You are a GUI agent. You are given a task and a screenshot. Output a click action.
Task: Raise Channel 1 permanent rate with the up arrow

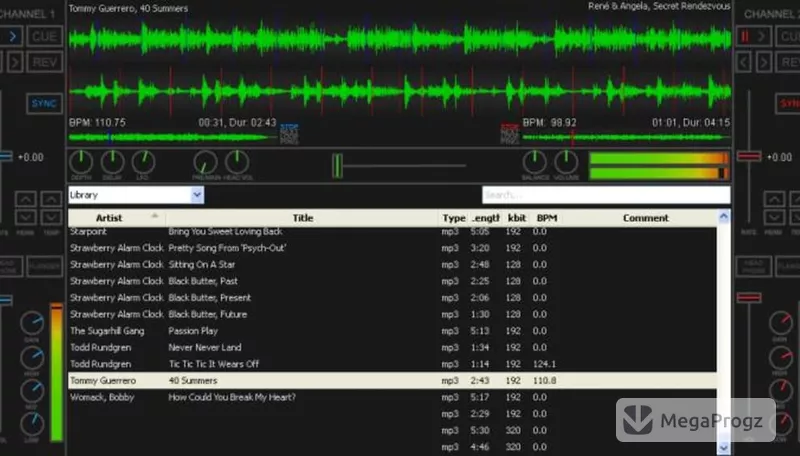[x=26, y=198]
